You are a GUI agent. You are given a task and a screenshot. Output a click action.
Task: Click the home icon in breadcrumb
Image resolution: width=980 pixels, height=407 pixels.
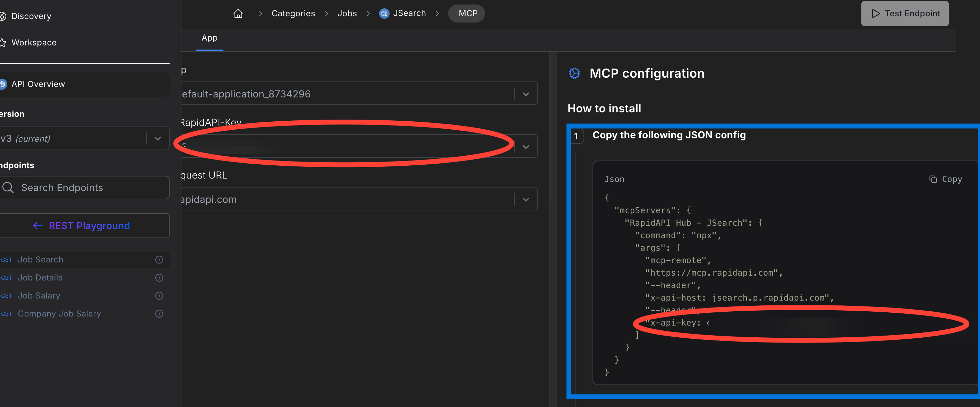[x=238, y=14]
